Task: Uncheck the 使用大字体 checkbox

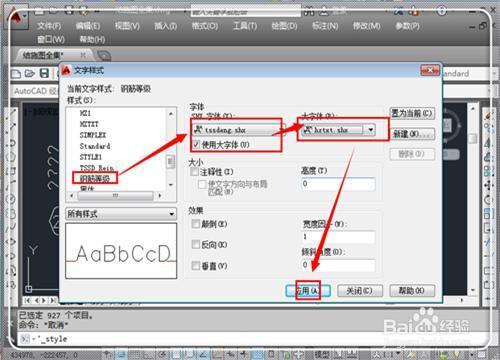Action: [x=196, y=145]
